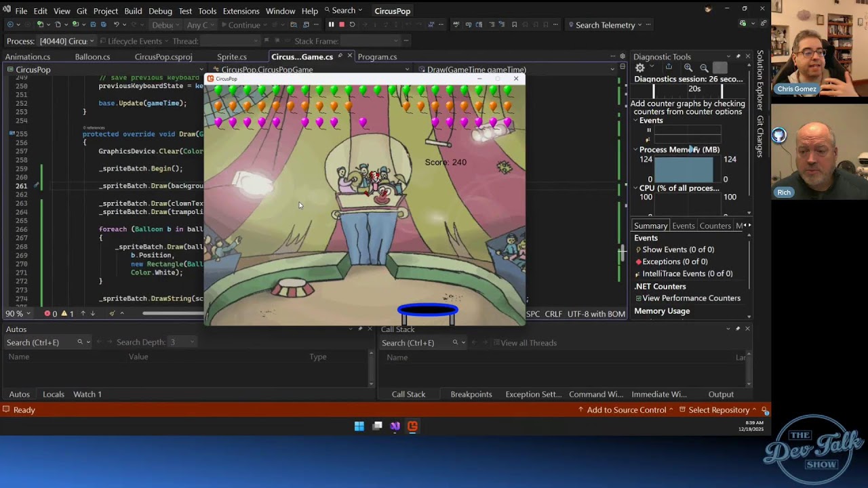
Task: Switch to the Program.cs tab
Action: [377, 57]
